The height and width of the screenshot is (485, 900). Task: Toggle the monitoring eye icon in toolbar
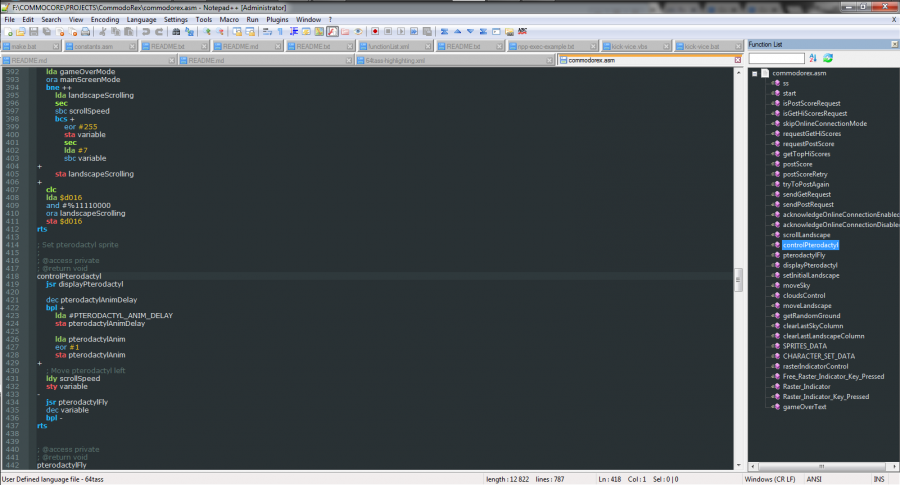358,32
